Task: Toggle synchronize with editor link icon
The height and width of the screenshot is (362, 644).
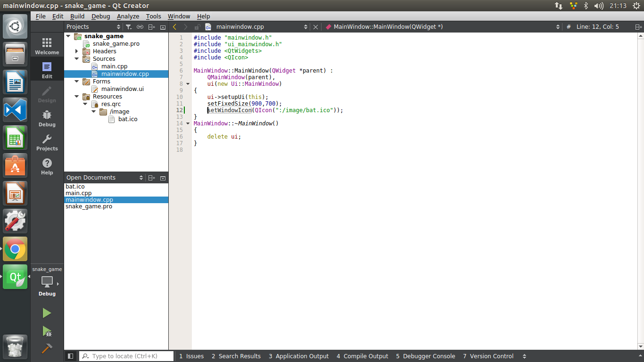Action: [x=140, y=27]
